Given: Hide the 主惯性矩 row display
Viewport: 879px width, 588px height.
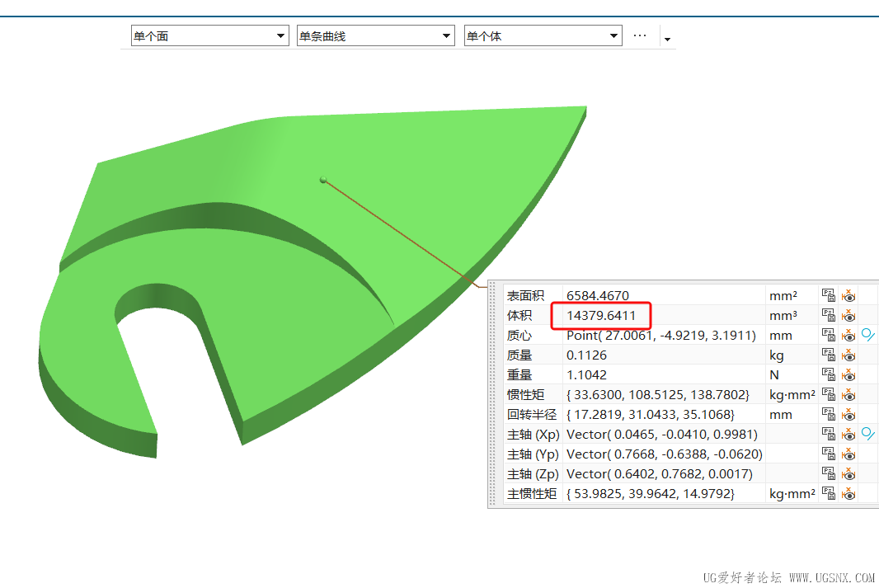Looking at the screenshot, I should pos(848,493).
